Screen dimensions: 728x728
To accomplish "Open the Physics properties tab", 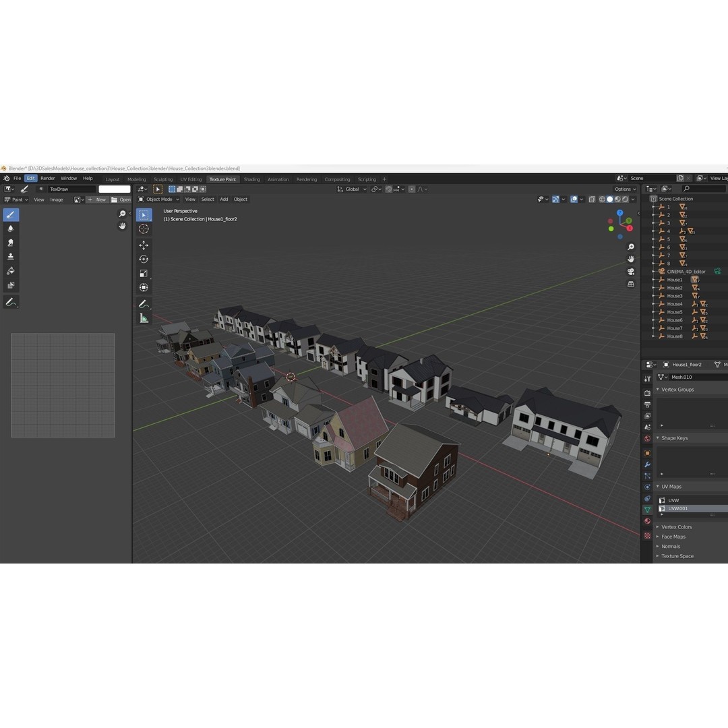I will (x=647, y=487).
